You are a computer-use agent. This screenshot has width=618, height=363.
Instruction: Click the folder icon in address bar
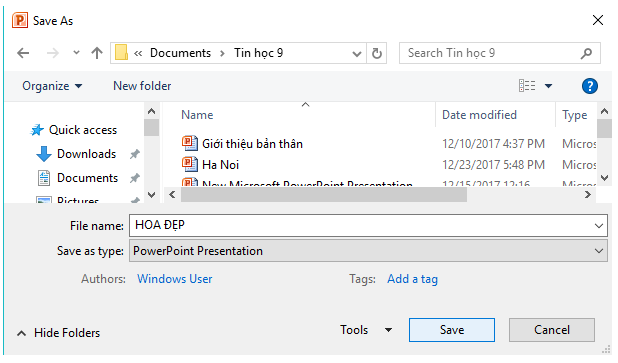pyautogui.click(x=121, y=53)
